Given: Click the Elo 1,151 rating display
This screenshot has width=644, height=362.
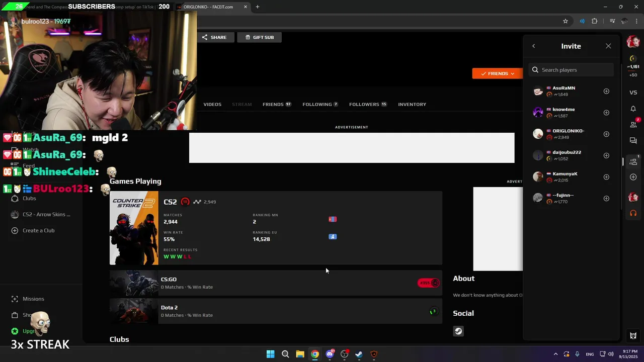Looking at the screenshot, I should [x=633, y=67].
